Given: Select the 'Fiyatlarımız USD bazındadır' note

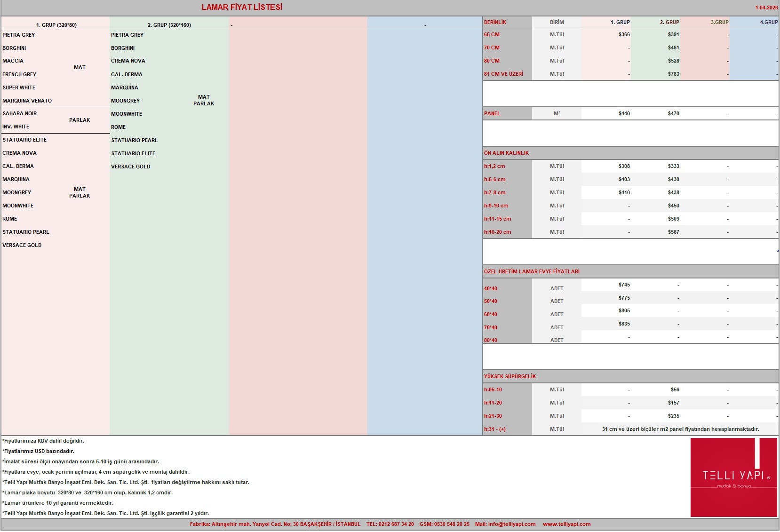Looking at the screenshot, I should pyautogui.click(x=39, y=451).
